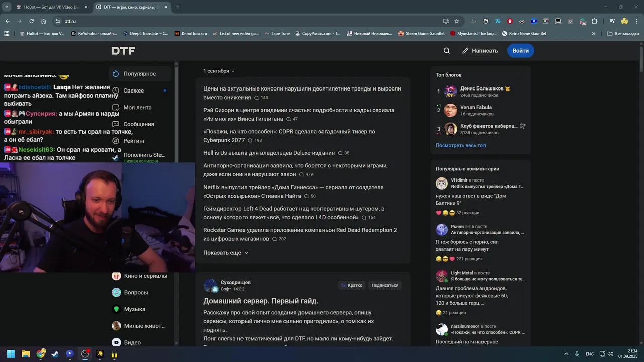The height and width of the screenshot is (362, 644).
Task: Open the tab search dropdown arrow
Action: (7, 7)
